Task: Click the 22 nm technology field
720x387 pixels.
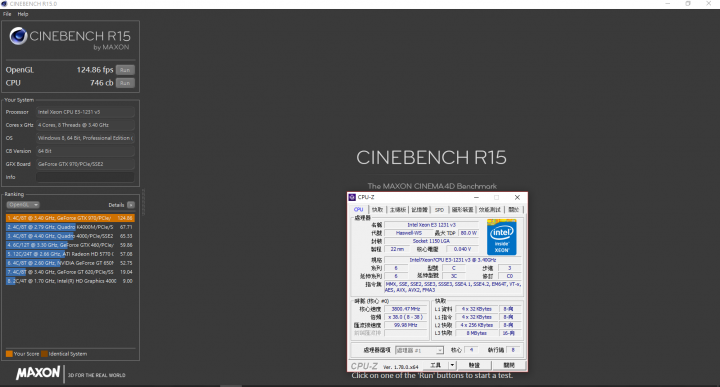Action: [x=397, y=249]
